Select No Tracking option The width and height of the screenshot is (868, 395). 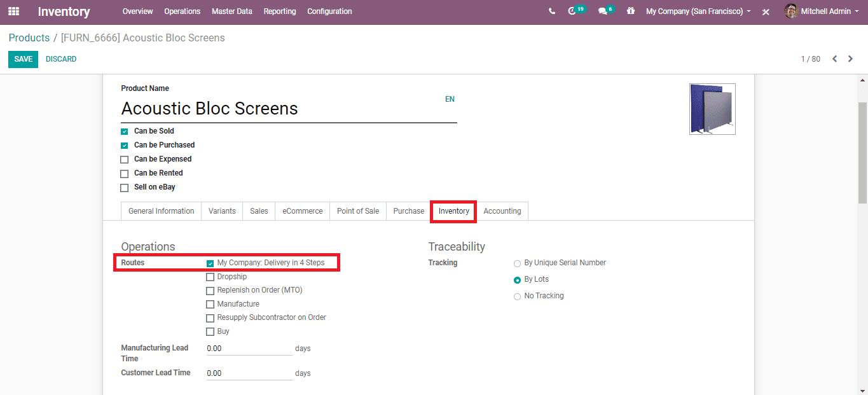point(517,296)
